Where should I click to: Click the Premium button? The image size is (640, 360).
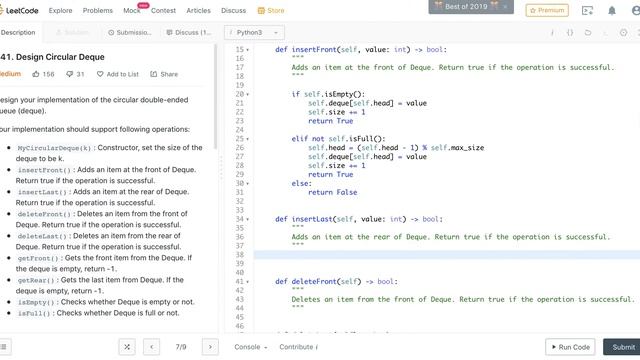click(547, 10)
